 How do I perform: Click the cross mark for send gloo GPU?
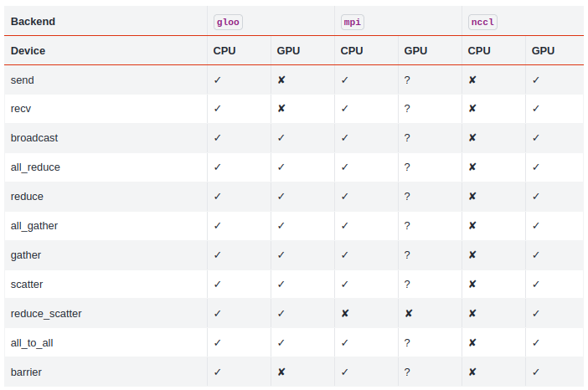[281, 80]
